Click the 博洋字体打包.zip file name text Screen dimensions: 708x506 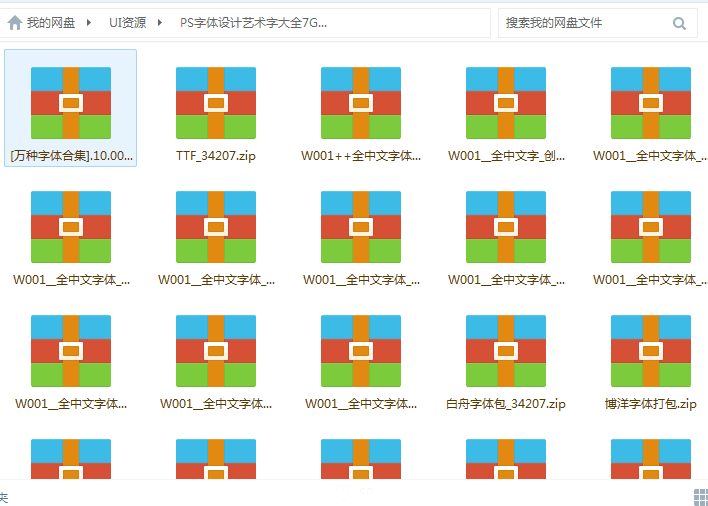click(x=651, y=404)
